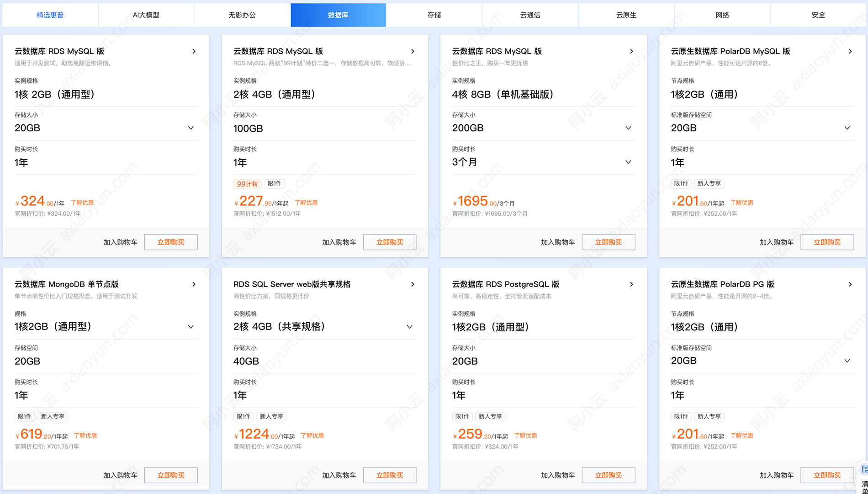
Task: Buy now the PolarDB PG 版 plan
Action: [x=827, y=475]
